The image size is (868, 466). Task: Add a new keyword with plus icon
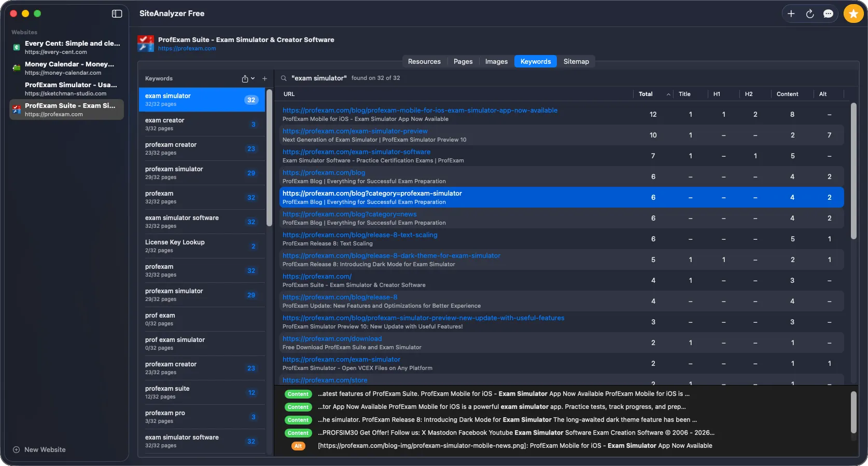(x=264, y=78)
